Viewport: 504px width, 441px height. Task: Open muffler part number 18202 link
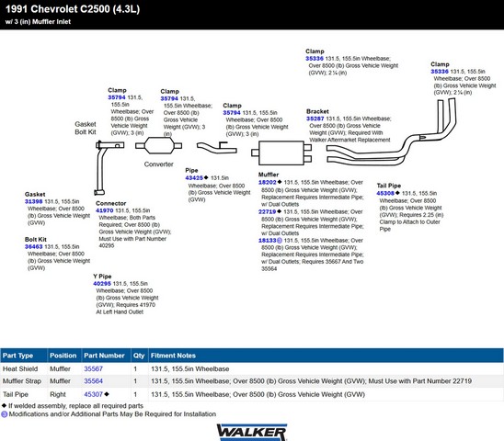click(267, 182)
